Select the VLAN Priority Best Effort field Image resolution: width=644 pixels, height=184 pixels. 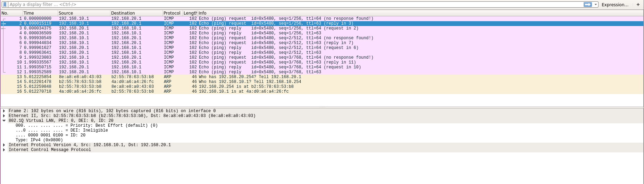[x=86, y=126]
